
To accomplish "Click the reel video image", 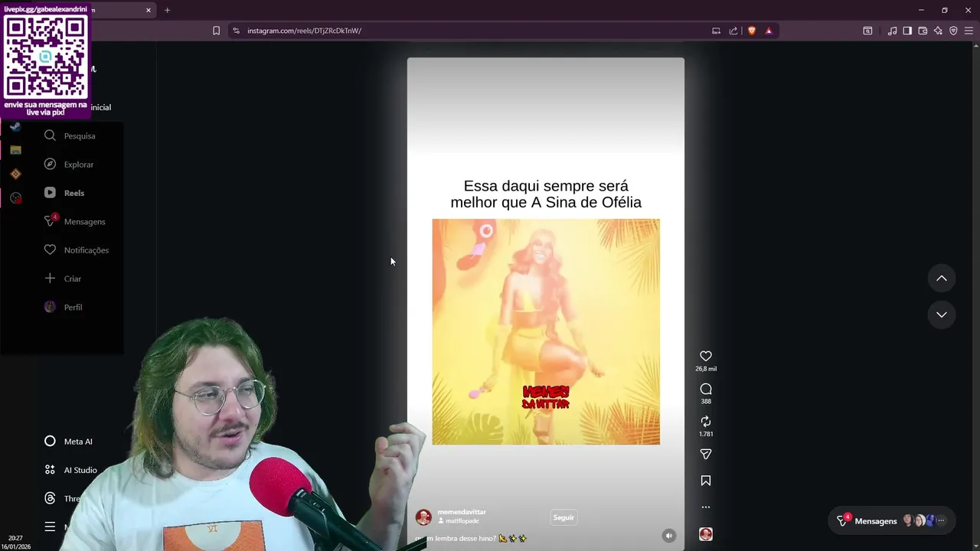I will 546,331.
